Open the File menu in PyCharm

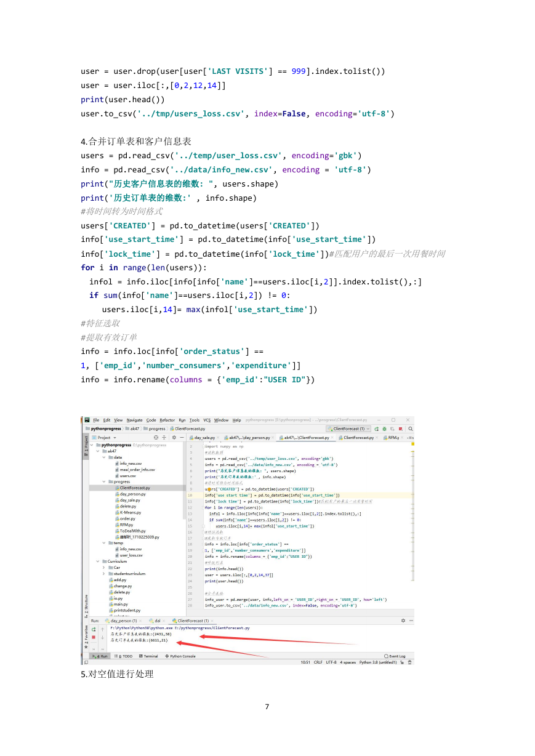coord(96,420)
